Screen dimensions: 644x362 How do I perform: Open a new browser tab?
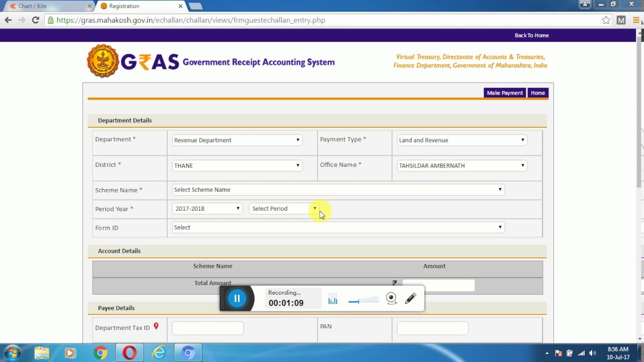(x=195, y=6)
